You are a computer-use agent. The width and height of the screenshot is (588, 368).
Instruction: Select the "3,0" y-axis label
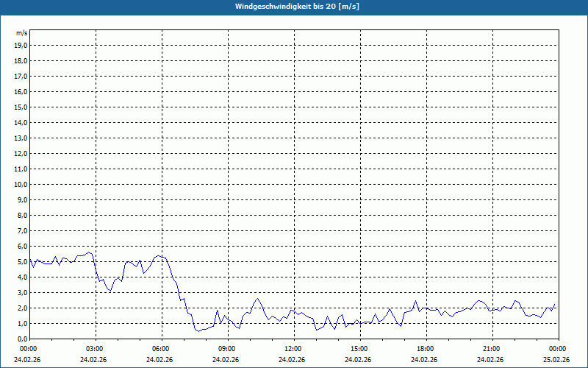coord(22,292)
